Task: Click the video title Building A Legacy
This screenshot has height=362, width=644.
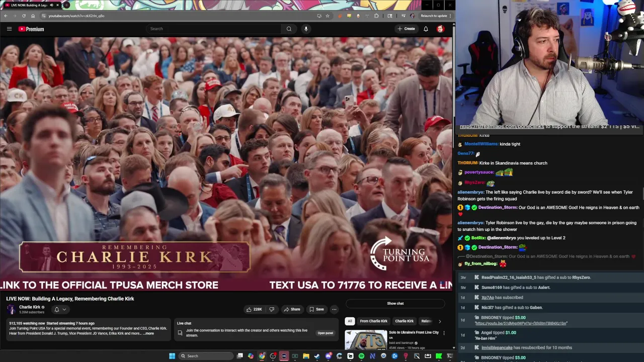Action: click(70, 299)
